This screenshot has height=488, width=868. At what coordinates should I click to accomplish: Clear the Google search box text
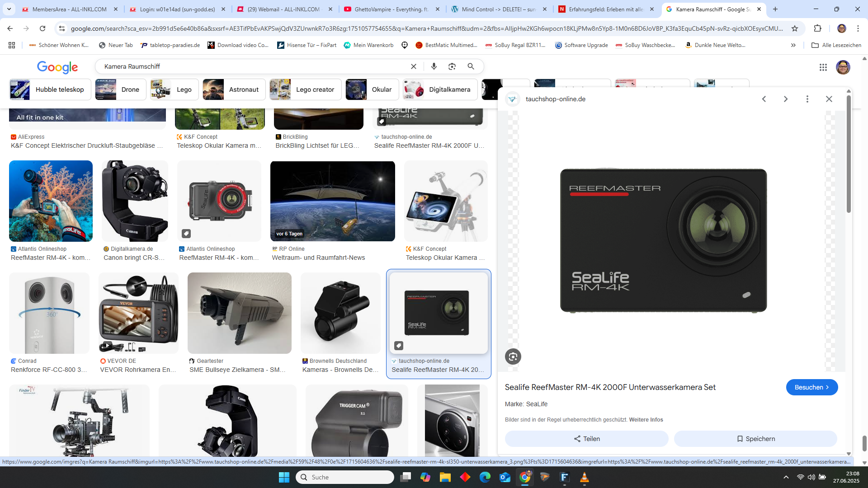click(x=413, y=66)
